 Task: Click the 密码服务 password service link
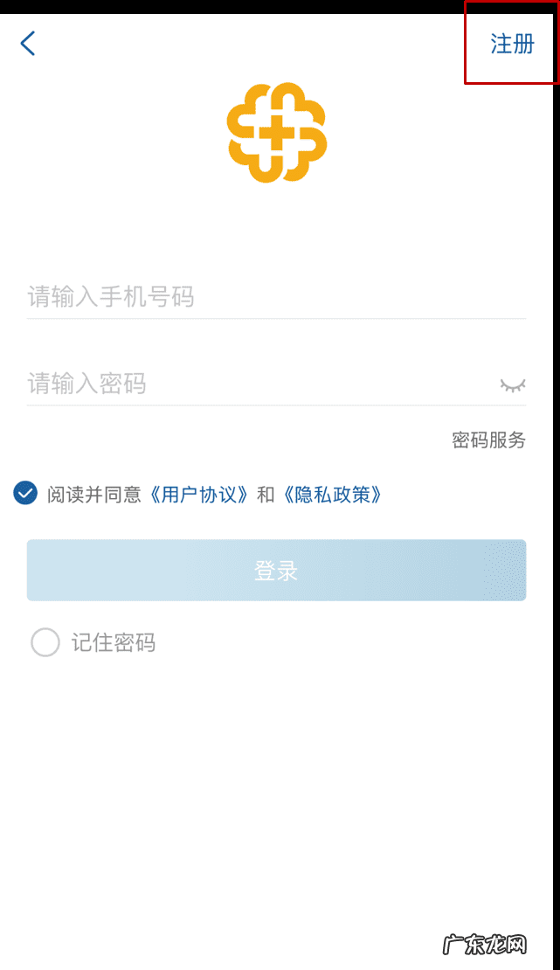487,441
